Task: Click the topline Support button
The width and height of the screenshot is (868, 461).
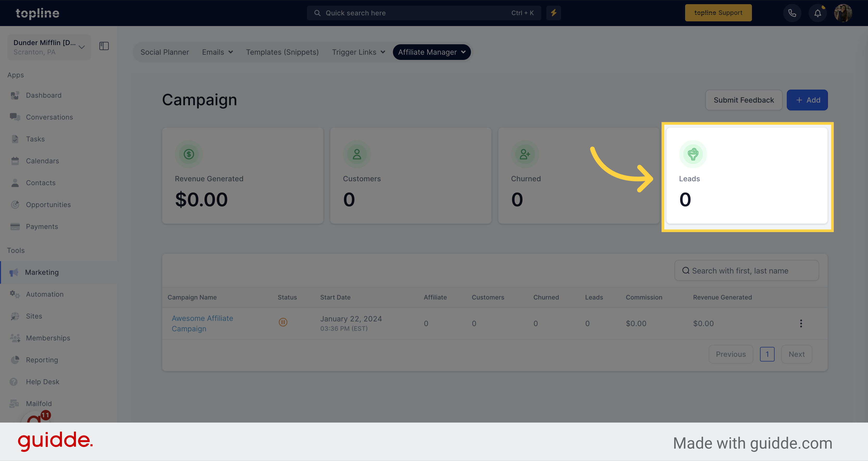Action: (718, 13)
